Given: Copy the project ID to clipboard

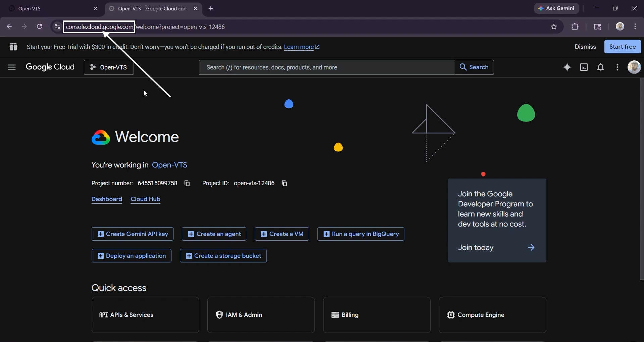Looking at the screenshot, I should [285, 183].
